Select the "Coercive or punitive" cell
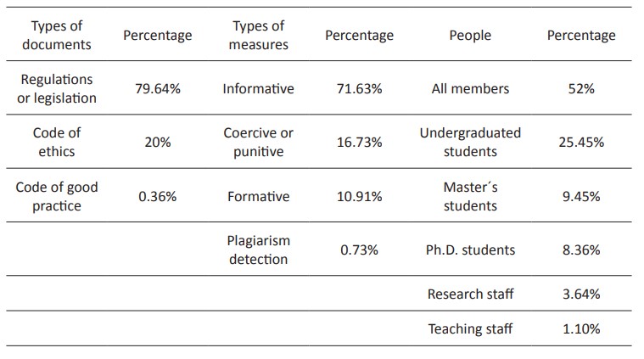This screenshot has height=359, width=644. click(x=258, y=142)
